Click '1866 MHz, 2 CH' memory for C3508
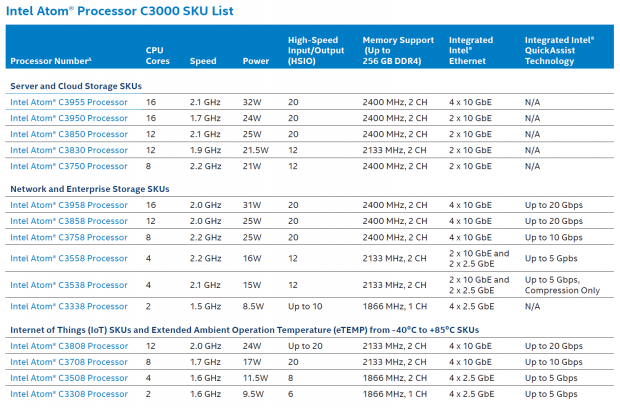This screenshot has width=620, height=408. pyautogui.click(x=395, y=378)
